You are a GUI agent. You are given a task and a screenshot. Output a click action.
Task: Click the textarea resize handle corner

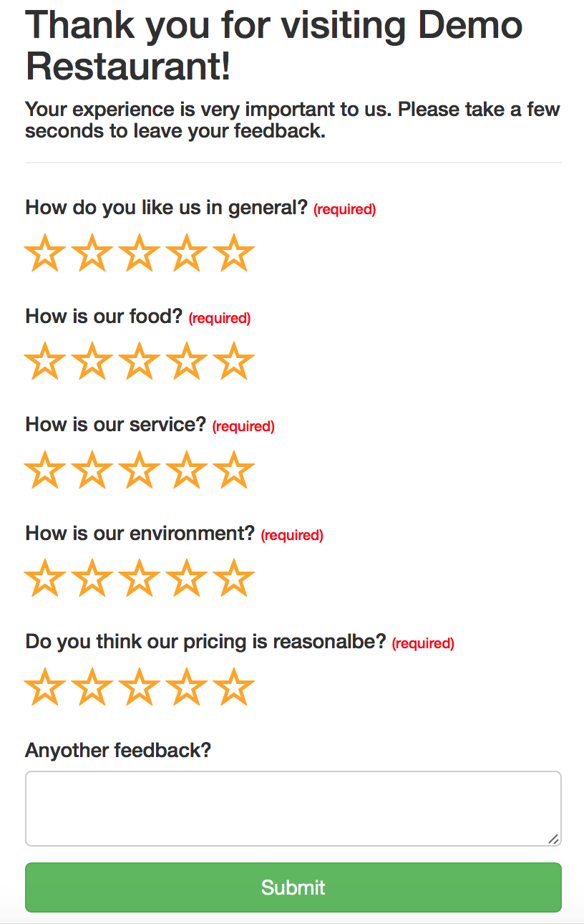553,839
